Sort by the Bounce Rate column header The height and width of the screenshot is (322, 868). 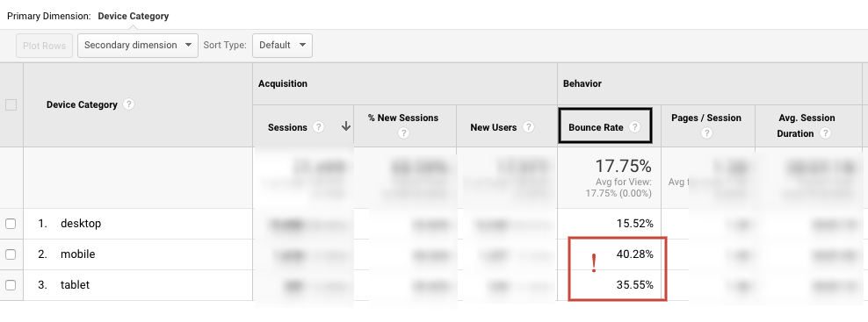coord(597,127)
